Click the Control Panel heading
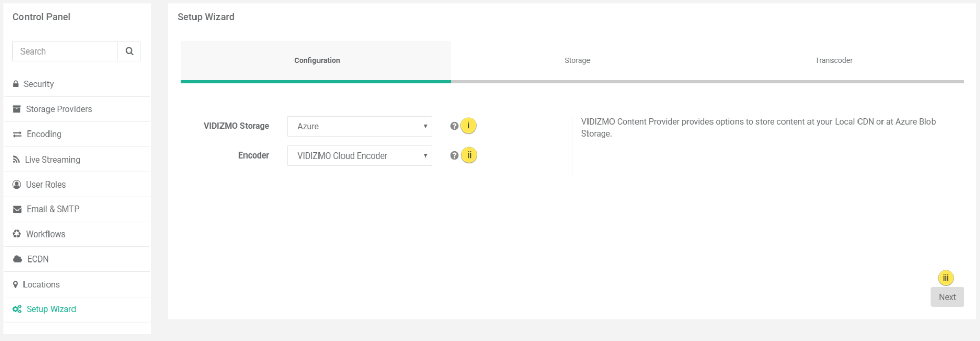This screenshot has height=341, width=980. 41,17
